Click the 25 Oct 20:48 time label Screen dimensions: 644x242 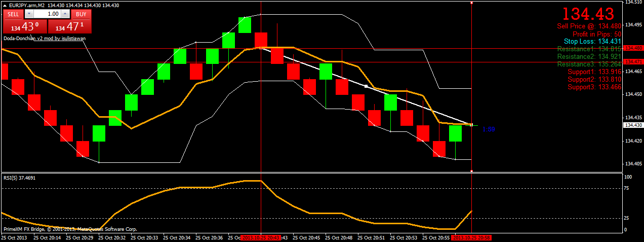click(x=339, y=237)
